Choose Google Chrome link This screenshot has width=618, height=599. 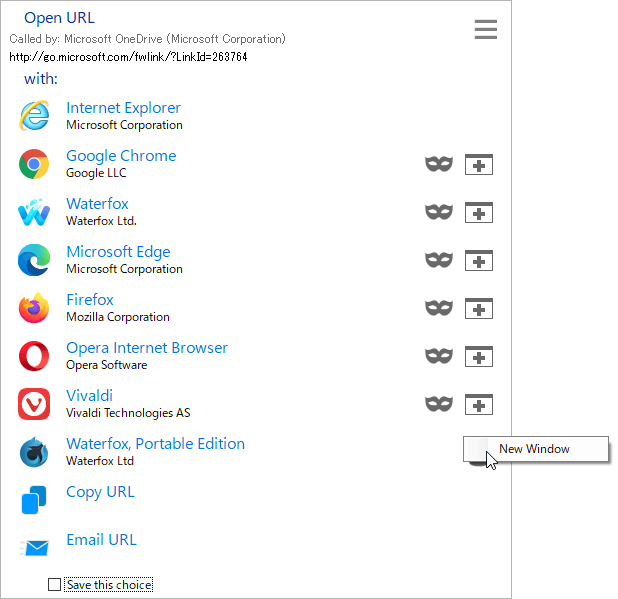(x=121, y=156)
